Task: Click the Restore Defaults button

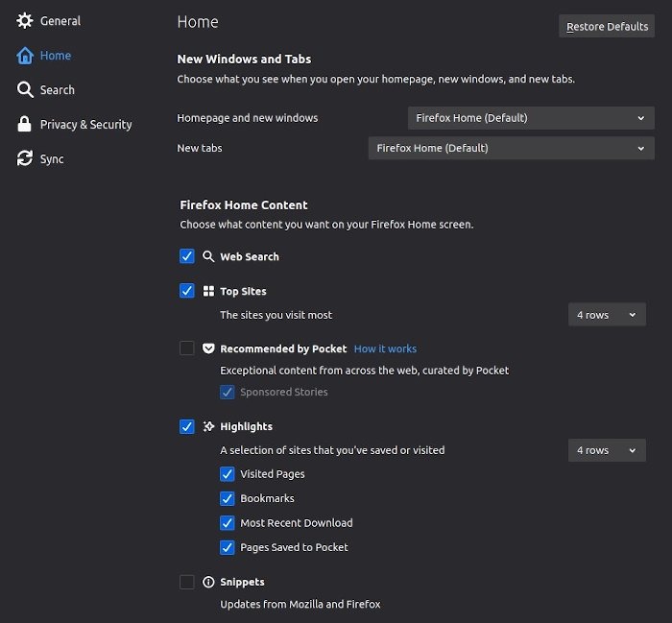Action: coord(607,26)
